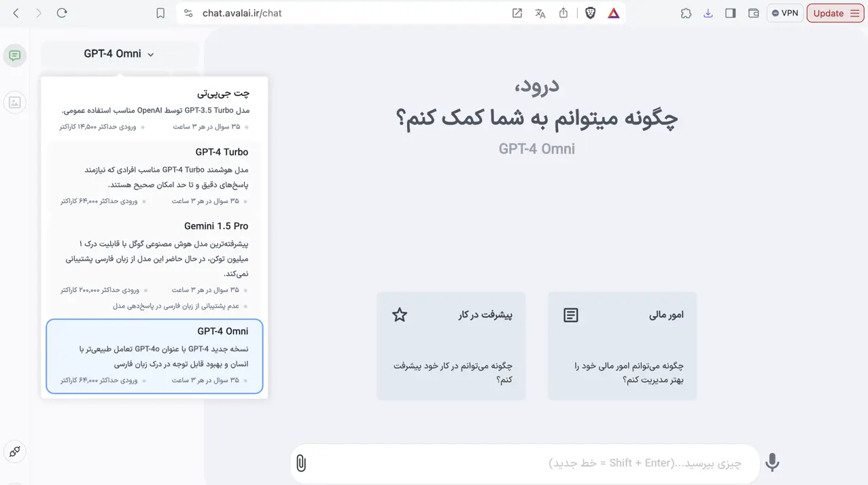Click ورودی حداکثر ۱۴,۵۰۰ کاراکتر under چت جی‌پی‌تی
Image resolution: width=868 pixels, height=485 pixels.
[x=98, y=127]
